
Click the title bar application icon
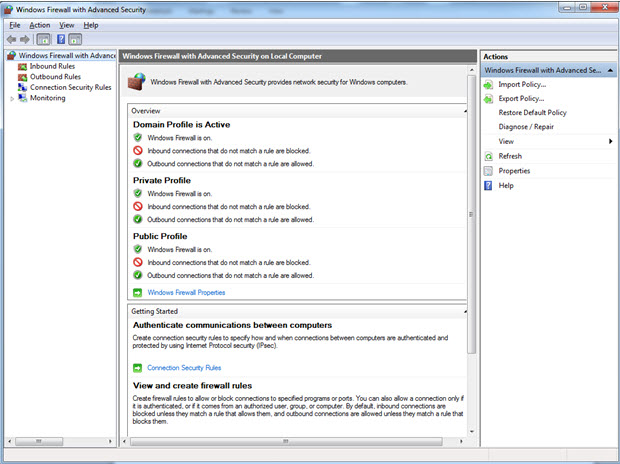pyautogui.click(x=8, y=9)
